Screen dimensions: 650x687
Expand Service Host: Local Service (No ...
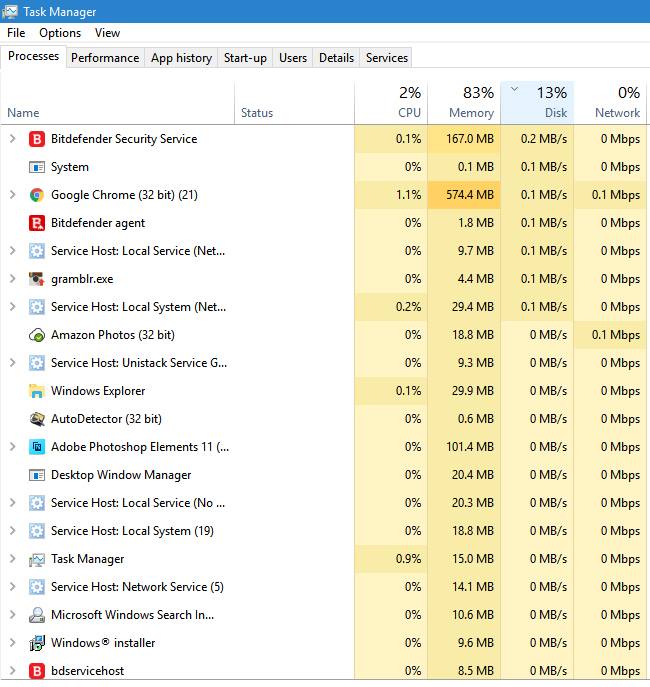13,503
